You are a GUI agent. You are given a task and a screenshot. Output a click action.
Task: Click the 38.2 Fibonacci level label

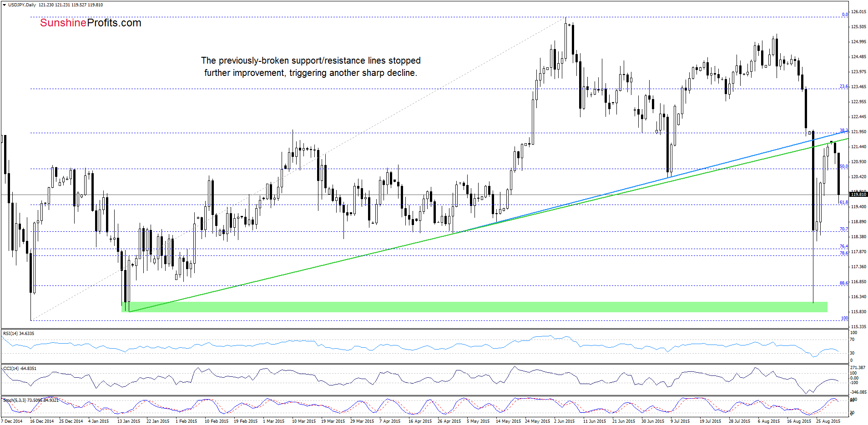point(844,130)
